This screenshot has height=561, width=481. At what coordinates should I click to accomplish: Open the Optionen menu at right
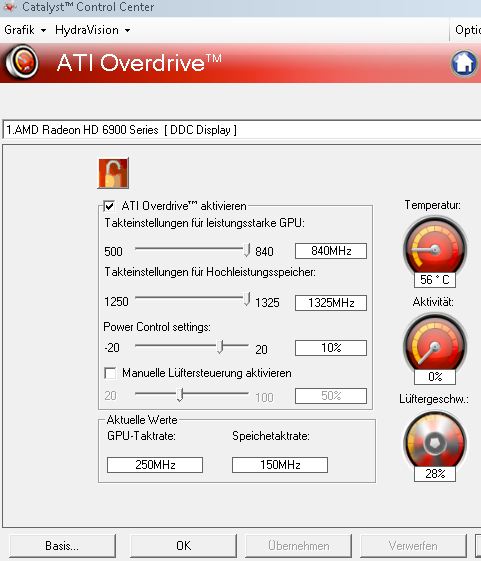click(468, 30)
